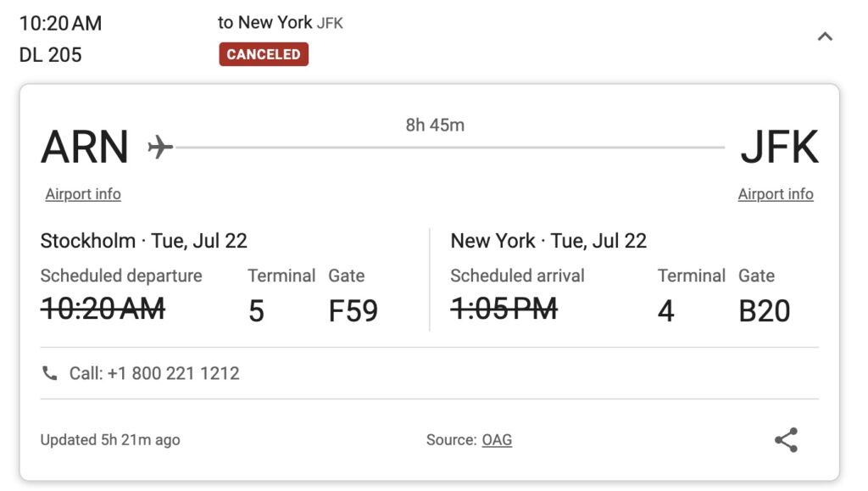This screenshot has width=868, height=491.
Task: Click the share icon
Action: [x=786, y=440]
